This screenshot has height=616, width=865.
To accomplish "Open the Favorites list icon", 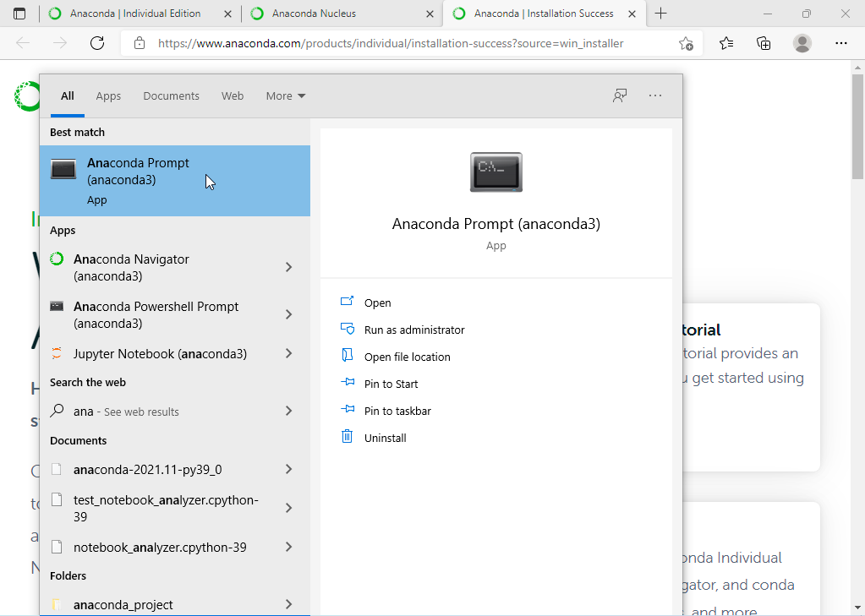I will pyautogui.click(x=726, y=43).
